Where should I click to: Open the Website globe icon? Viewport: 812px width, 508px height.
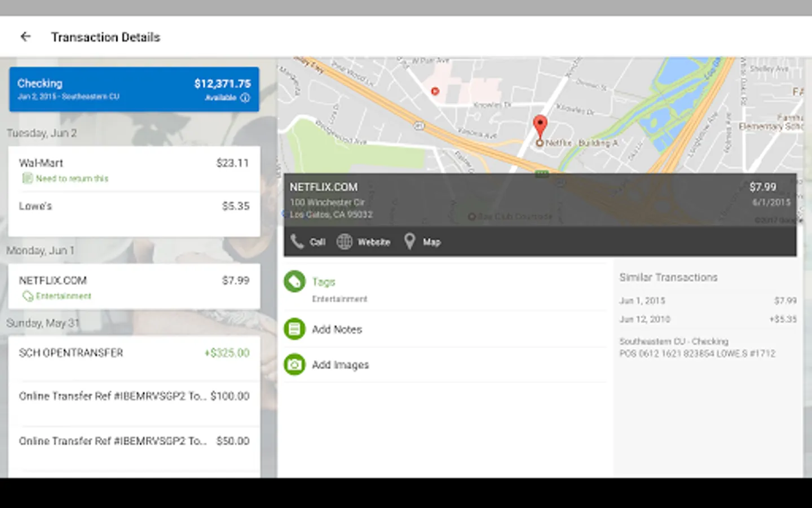[x=345, y=242]
